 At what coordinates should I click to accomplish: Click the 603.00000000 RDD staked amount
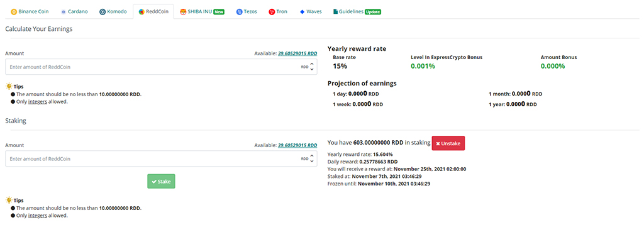(x=378, y=143)
